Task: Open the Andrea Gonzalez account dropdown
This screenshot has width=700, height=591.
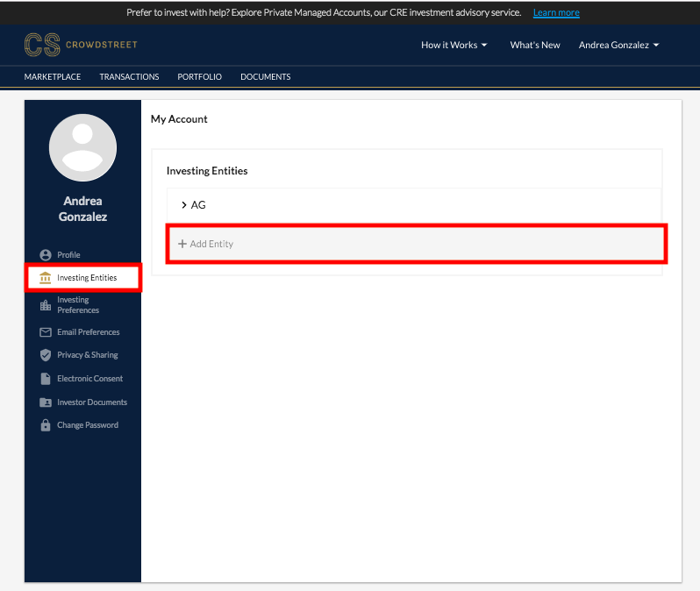Action: (x=618, y=45)
